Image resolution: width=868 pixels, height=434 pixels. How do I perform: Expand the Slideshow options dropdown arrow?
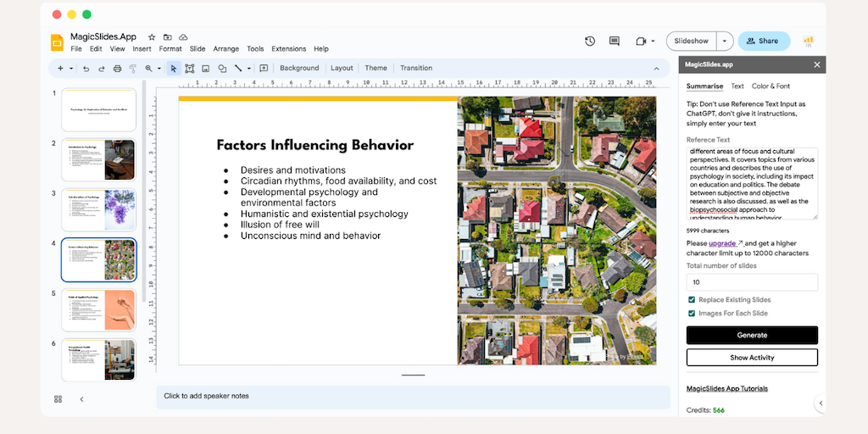tap(725, 41)
